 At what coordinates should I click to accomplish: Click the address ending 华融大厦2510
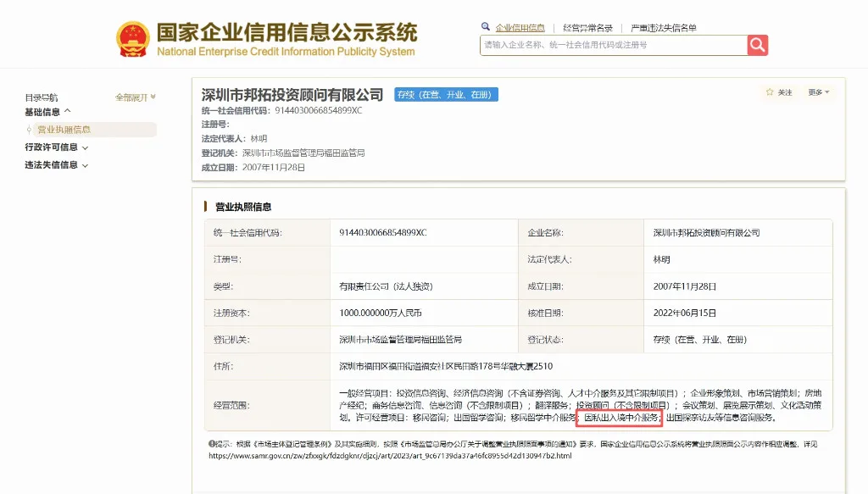[x=446, y=366]
